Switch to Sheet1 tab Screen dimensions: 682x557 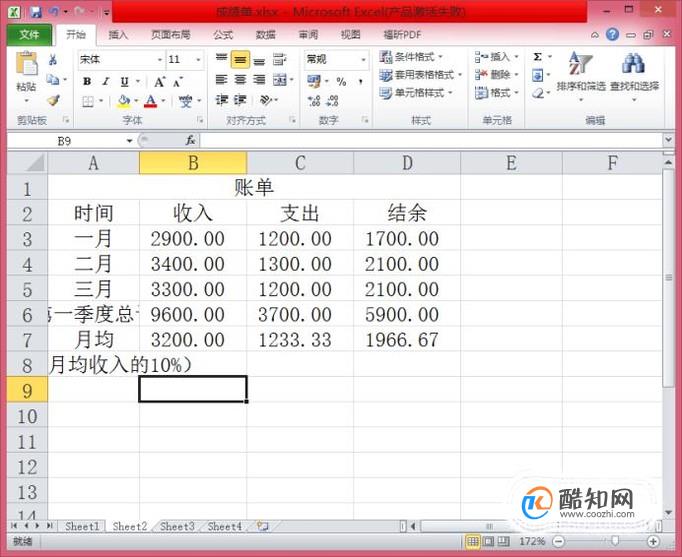pyautogui.click(x=82, y=527)
